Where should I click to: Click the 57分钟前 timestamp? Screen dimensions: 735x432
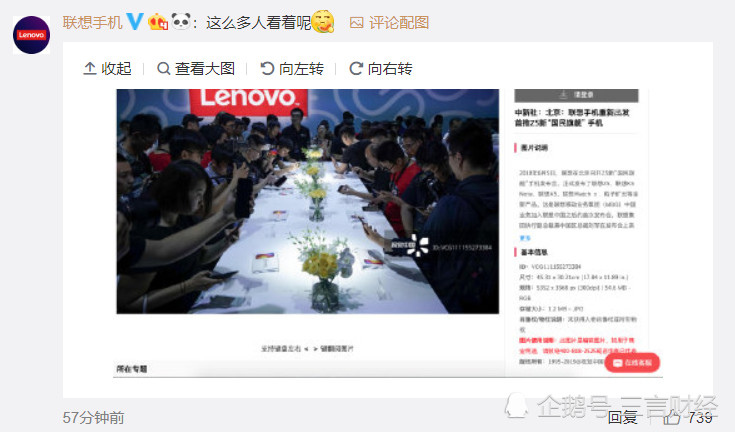pos(93,417)
